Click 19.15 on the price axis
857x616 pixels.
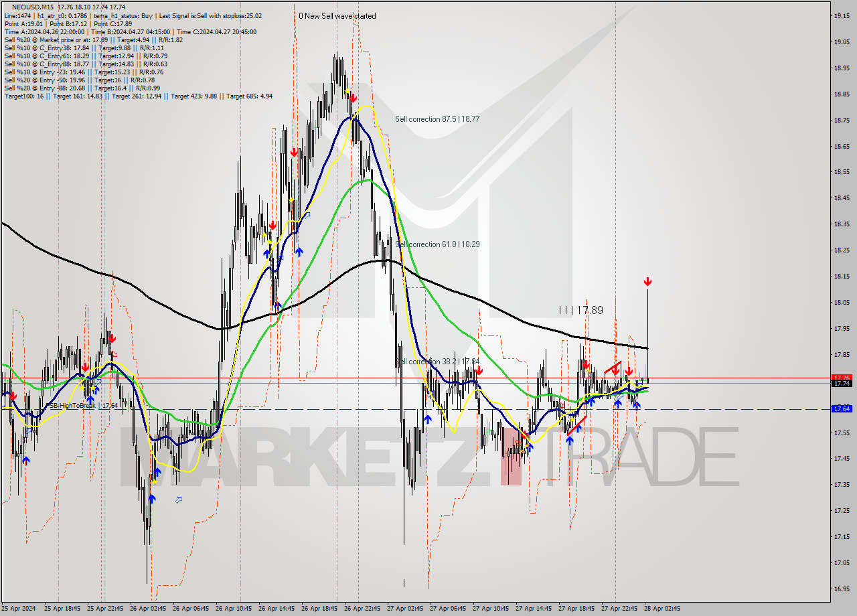click(x=841, y=15)
